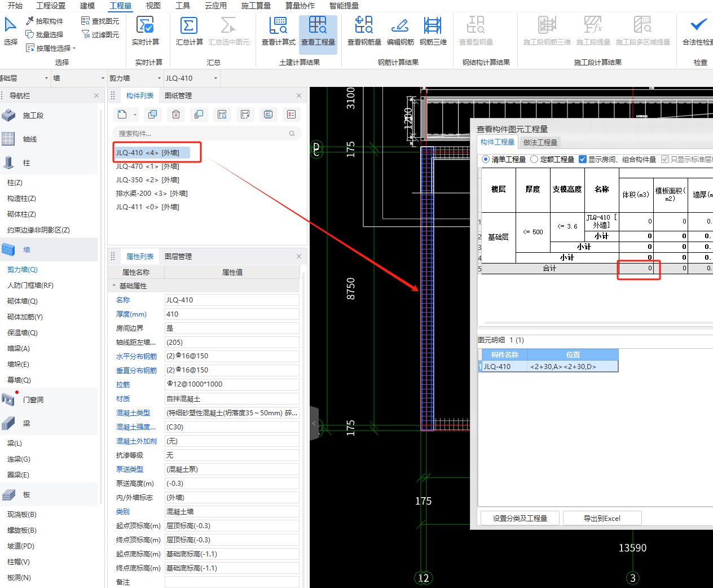
Task: Click the 水平分布钢筋 property name
Action: pyautogui.click(x=137, y=357)
